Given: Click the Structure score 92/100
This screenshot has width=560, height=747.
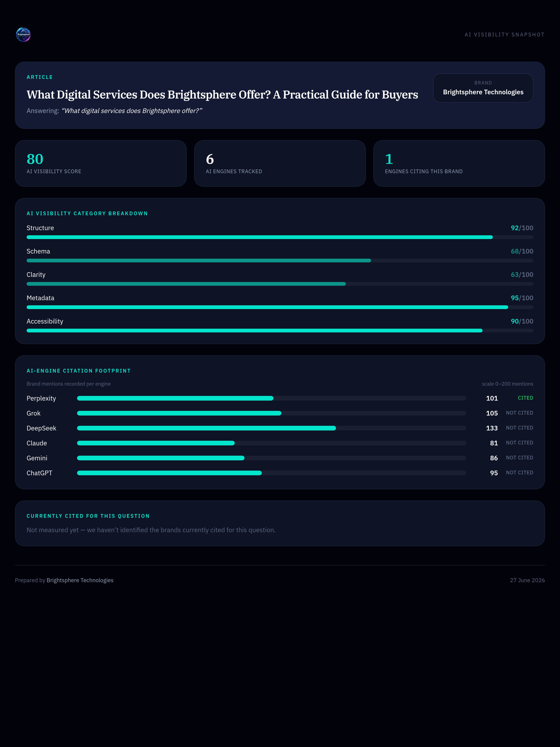Looking at the screenshot, I should 522,228.
